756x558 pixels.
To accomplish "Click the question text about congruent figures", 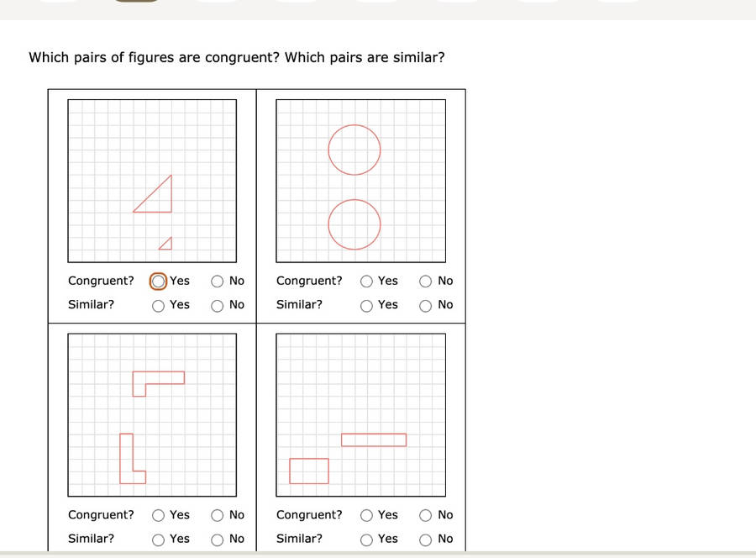I will 236,57.
